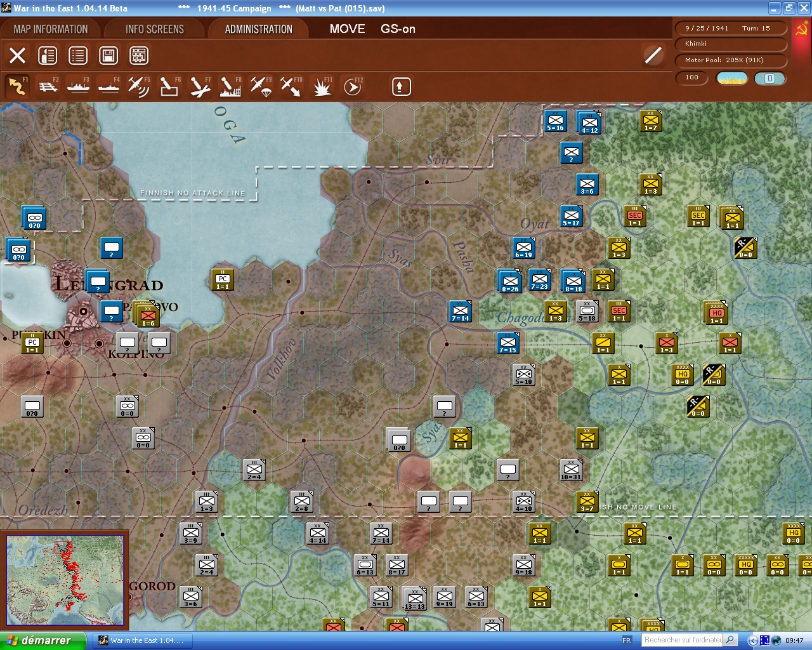Select the grey 4=14 unit counter

[x=317, y=533]
